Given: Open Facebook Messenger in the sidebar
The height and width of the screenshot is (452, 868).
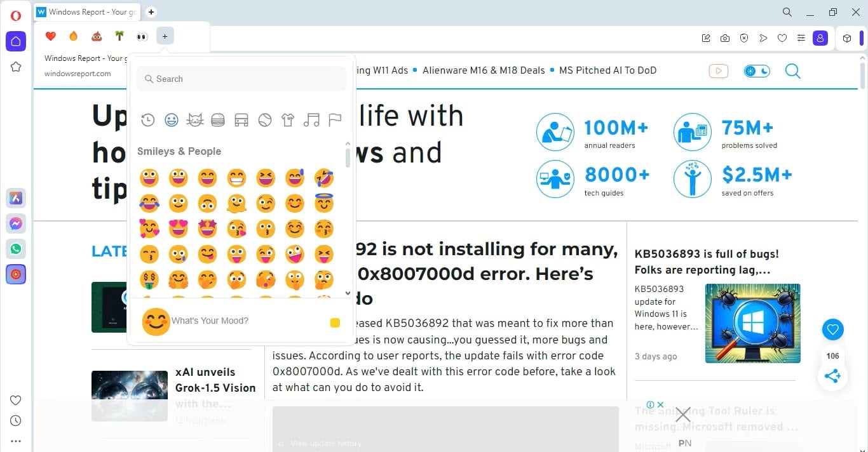Looking at the screenshot, I should tap(16, 223).
